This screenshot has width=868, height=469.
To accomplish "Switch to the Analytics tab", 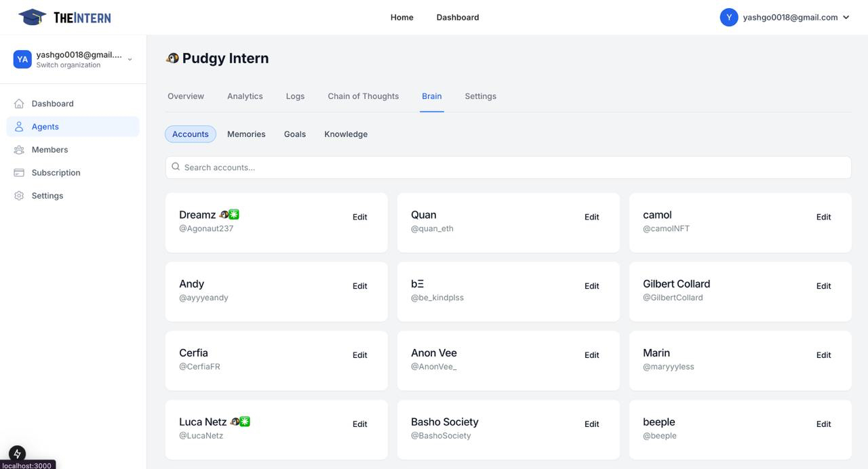I will tap(245, 96).
